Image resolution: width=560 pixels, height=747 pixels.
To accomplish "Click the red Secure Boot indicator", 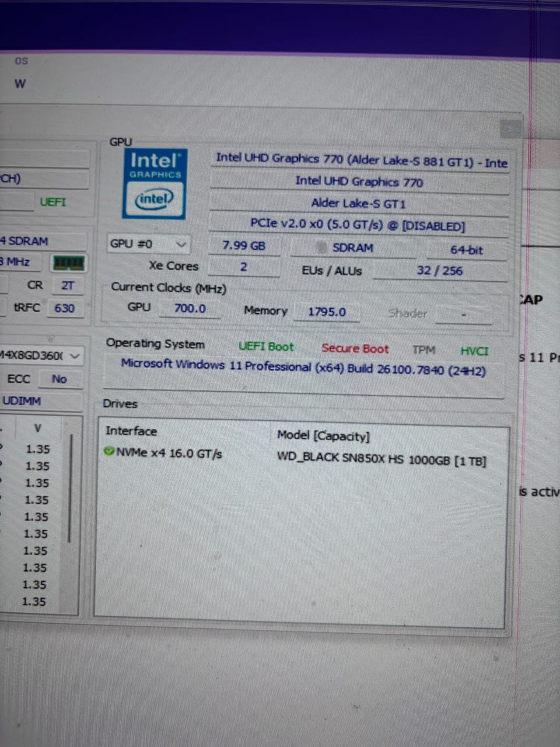I will click(x=355, y=349).
